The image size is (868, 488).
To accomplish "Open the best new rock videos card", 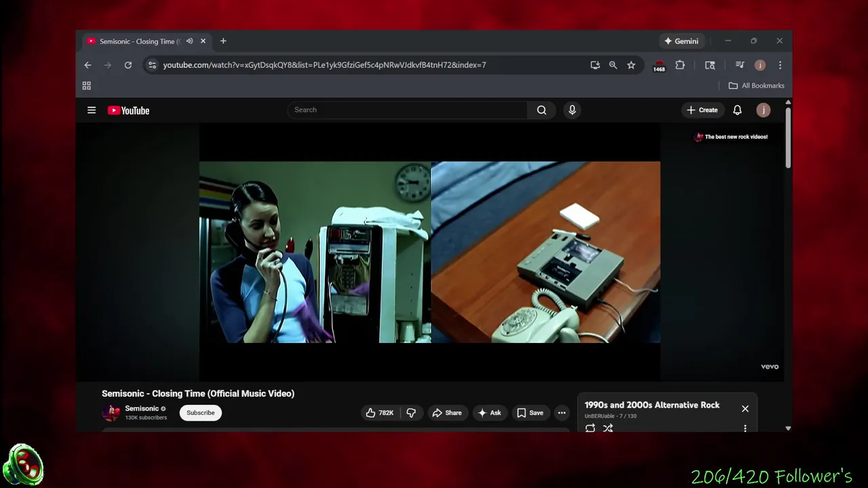I will pyautogui.click(x=731, y=137).
